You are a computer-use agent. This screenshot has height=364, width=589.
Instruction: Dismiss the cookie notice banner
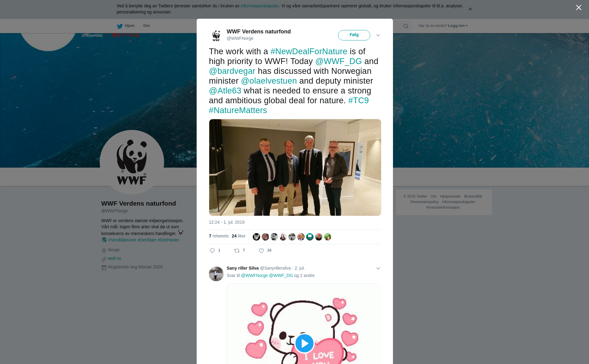click(470, 9)
